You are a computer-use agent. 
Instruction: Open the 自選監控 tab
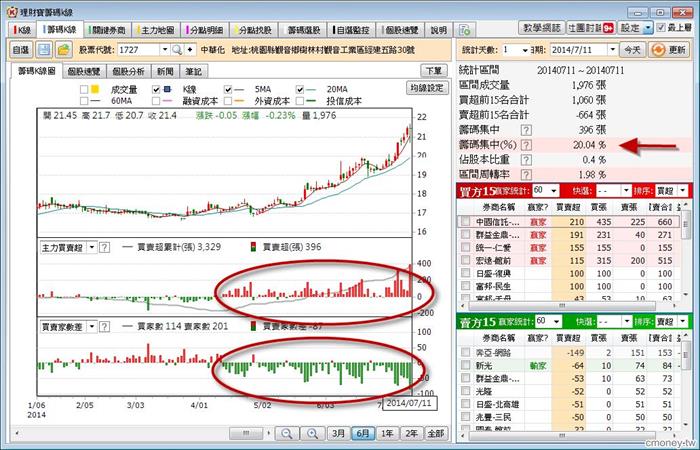[x=351, y=30]
